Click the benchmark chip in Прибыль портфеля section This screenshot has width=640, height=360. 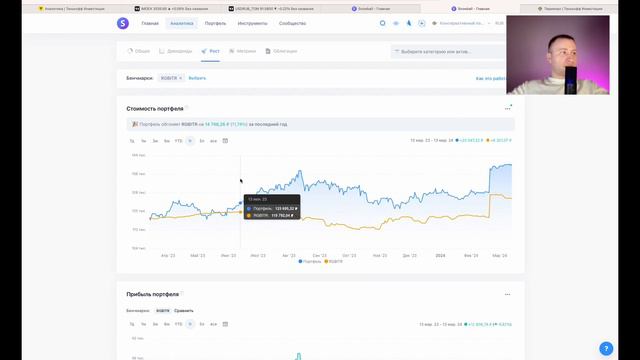[x=162, y=311]
